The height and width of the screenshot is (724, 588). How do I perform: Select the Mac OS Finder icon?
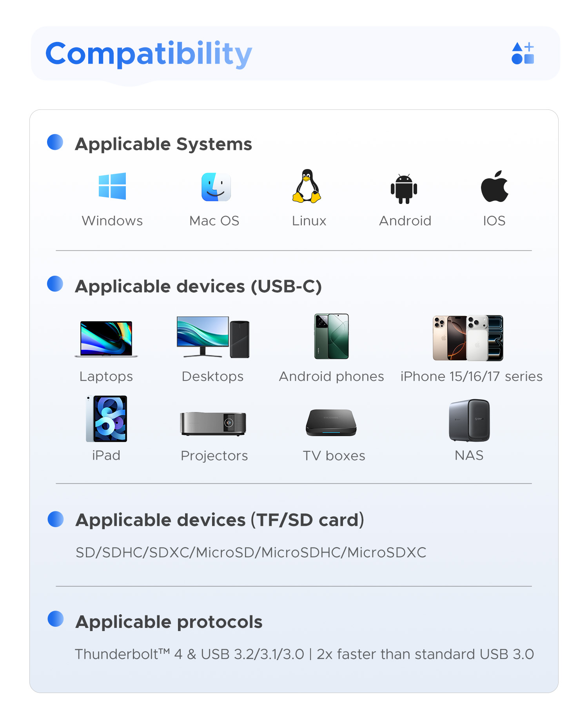coord(216,187)
